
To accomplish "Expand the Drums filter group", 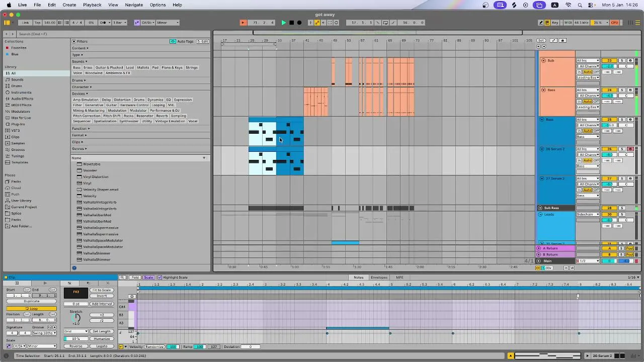I will (78, 80).
